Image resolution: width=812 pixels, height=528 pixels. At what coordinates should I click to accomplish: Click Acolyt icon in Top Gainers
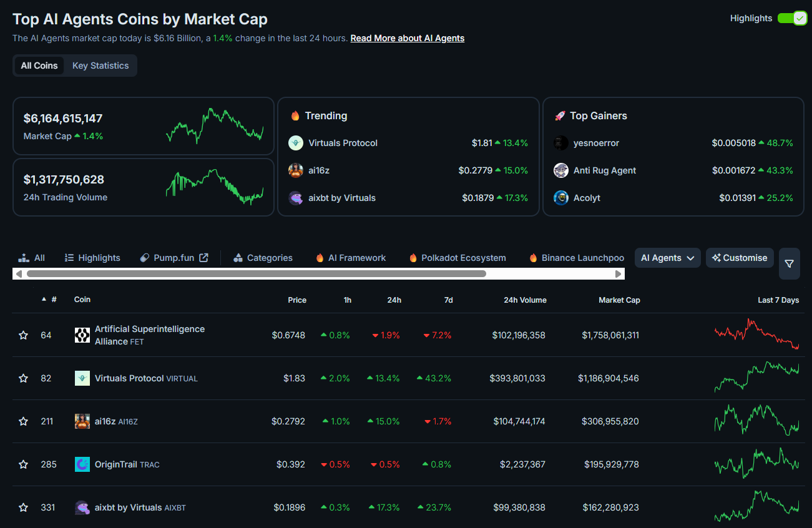click(561, 198)
